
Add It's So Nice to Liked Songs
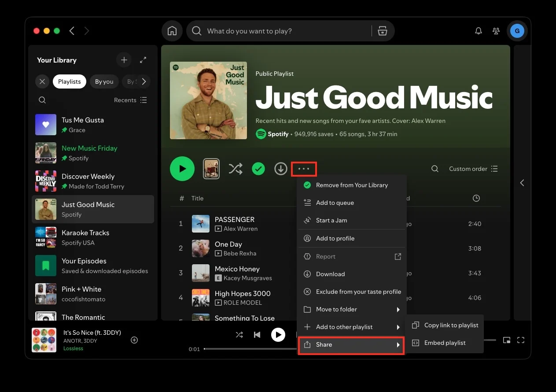[135, 340]
